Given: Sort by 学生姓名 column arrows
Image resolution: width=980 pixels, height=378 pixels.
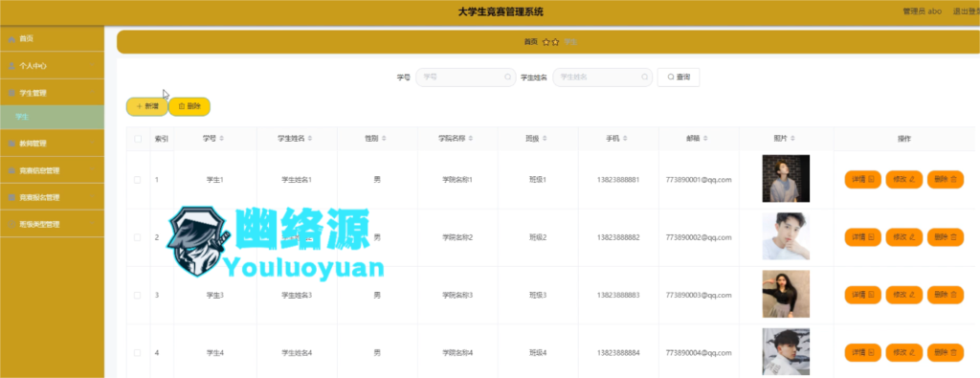Looking at the screenshot, I should pyautogui.click(x=310, y=139).
